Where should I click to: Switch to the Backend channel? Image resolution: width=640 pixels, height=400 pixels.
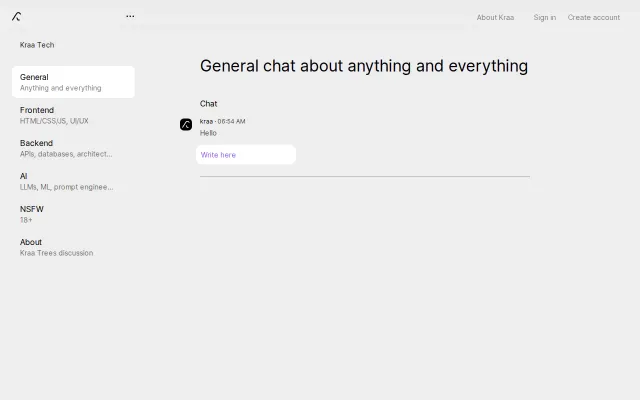[x=73, y=148]
